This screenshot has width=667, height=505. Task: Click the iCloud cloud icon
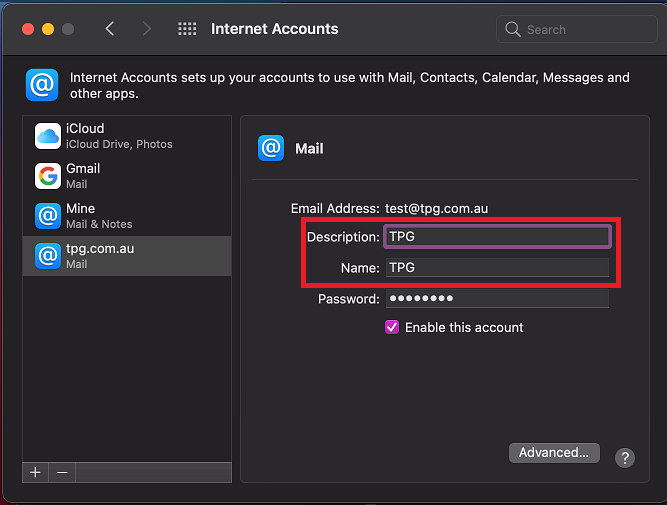point(48,136)
